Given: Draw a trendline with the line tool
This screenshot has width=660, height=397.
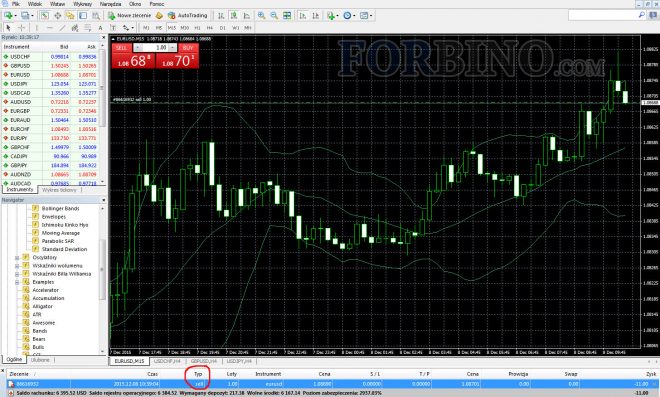Looking at the screenshot, I should (62, 28).
